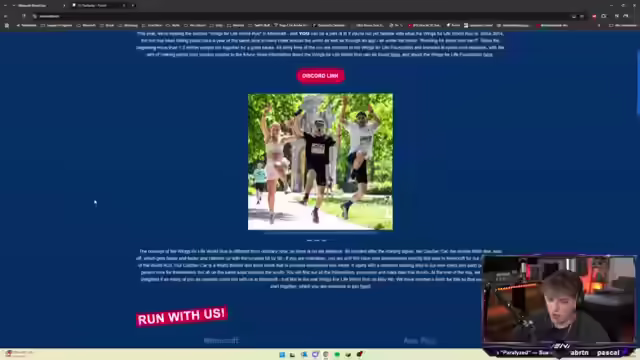640x360 pixels.
Task: Go back with the browser back arrow
Action: (x=6, y=16)
